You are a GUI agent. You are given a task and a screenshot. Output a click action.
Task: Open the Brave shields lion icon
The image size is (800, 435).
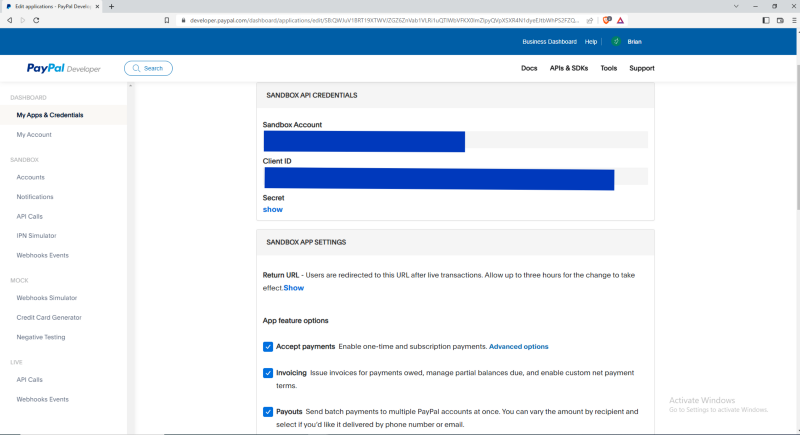point(607,20)
